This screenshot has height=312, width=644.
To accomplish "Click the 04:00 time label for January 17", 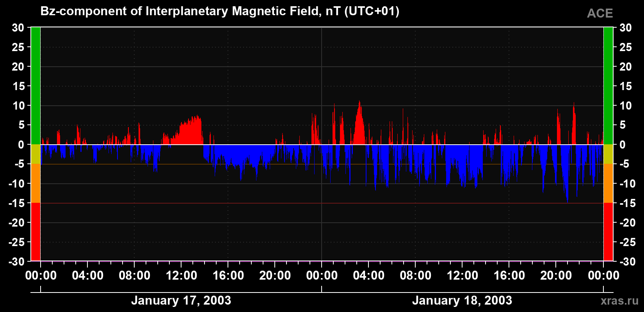I will pos(88,276).
